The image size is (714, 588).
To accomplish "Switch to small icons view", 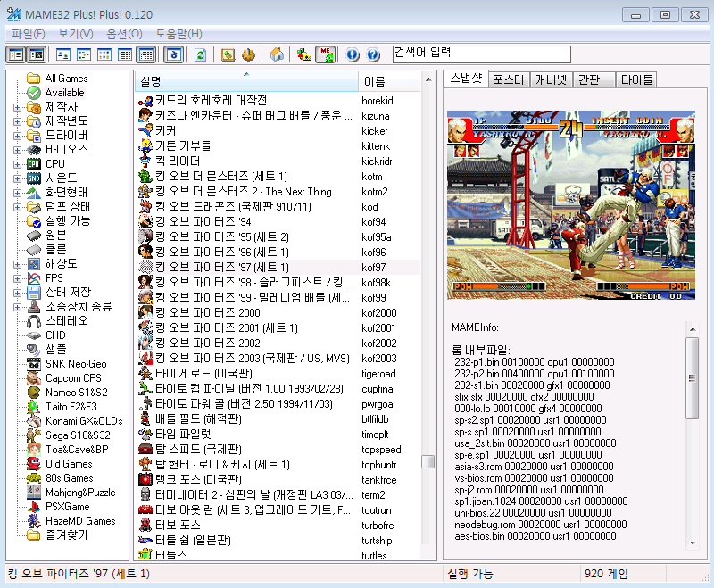I will point(84,55).
